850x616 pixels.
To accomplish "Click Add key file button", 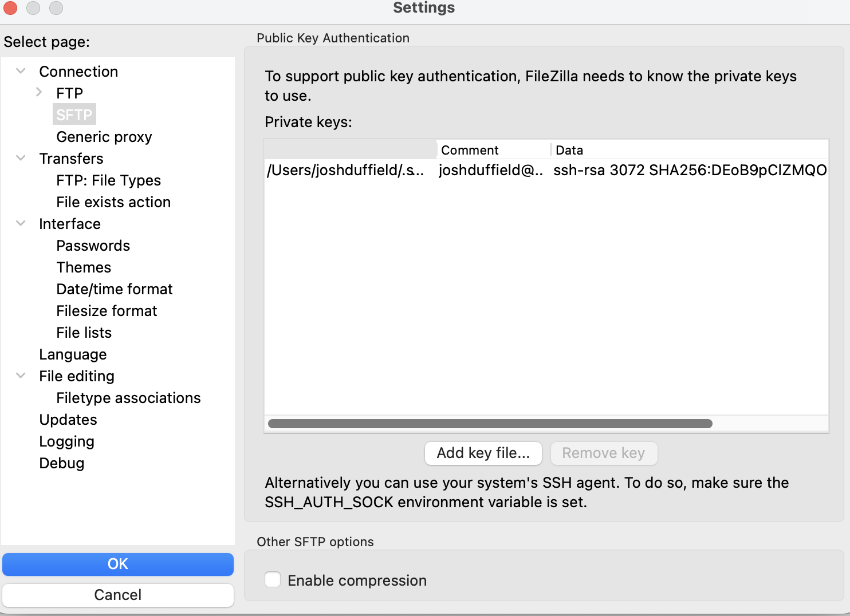I will tap(483, 453).
